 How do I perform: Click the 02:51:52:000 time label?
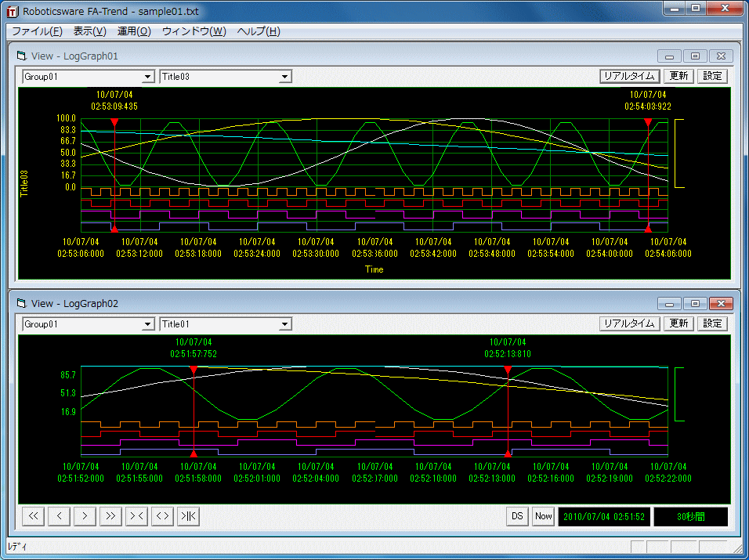click(81, 478)
